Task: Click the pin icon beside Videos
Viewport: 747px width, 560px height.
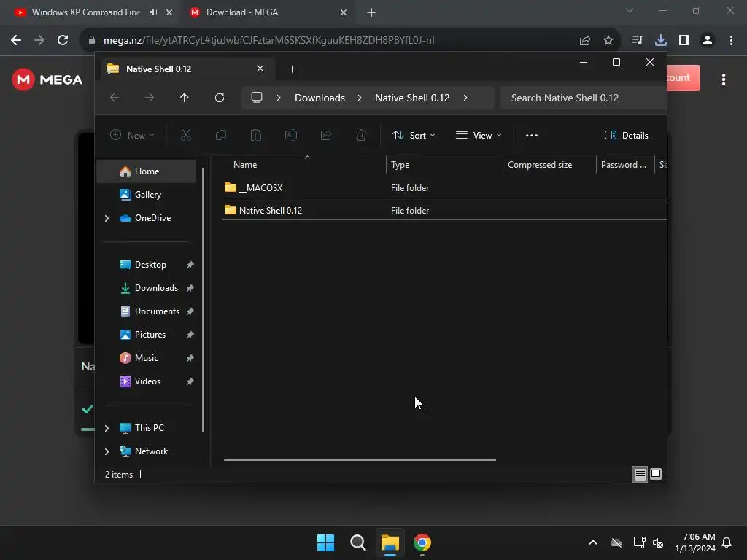Action: click(x=190, y=381)
